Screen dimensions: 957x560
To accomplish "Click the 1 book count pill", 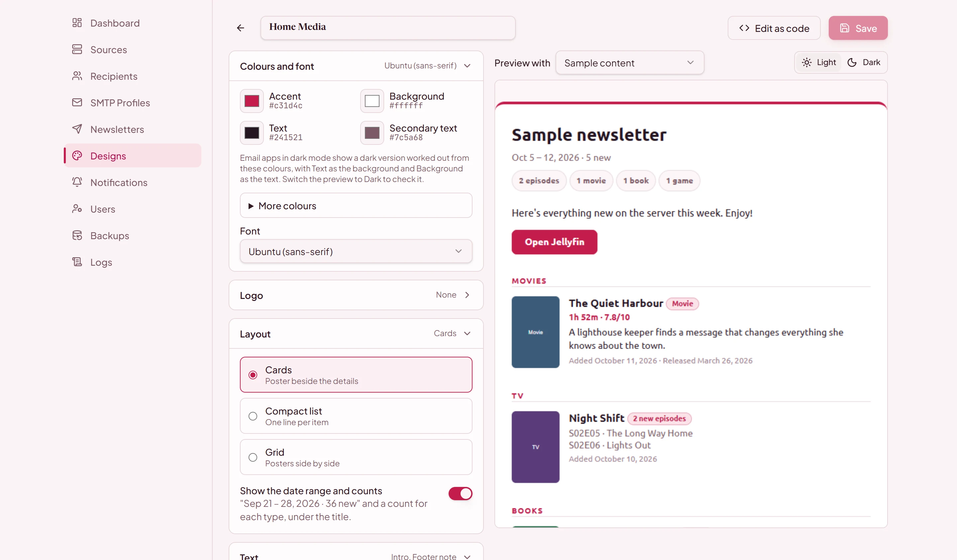I will [636, 181].
